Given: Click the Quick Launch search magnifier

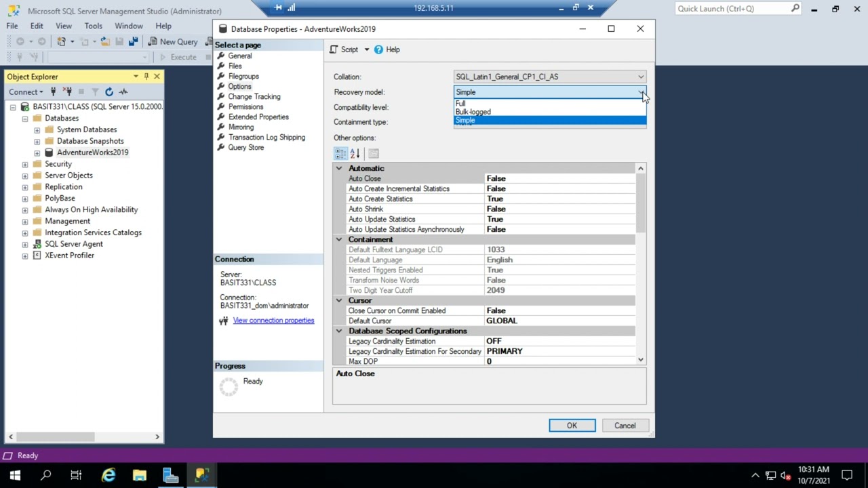Looking at the screenshot, I should [795, 8].
